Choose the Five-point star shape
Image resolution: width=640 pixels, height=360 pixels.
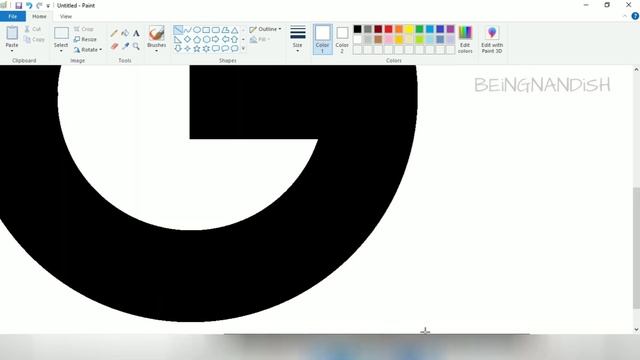pyautogui.click(x=197, y=49)
